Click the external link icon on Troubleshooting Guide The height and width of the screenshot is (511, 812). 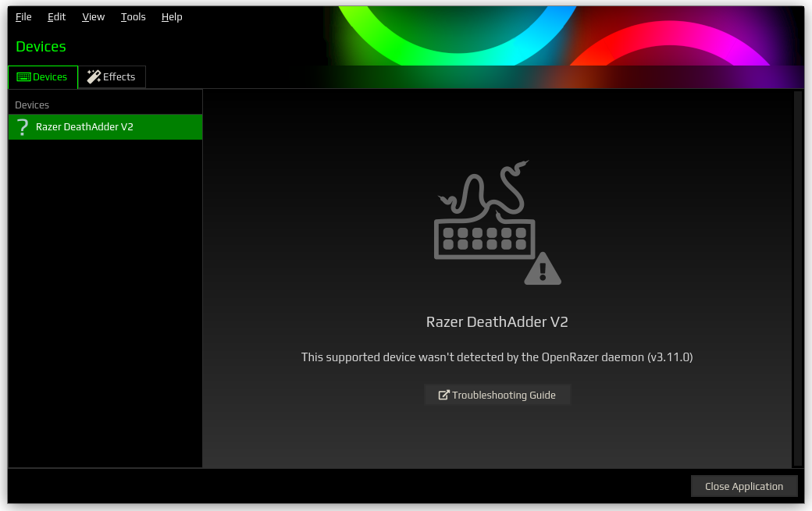[443, 396]
